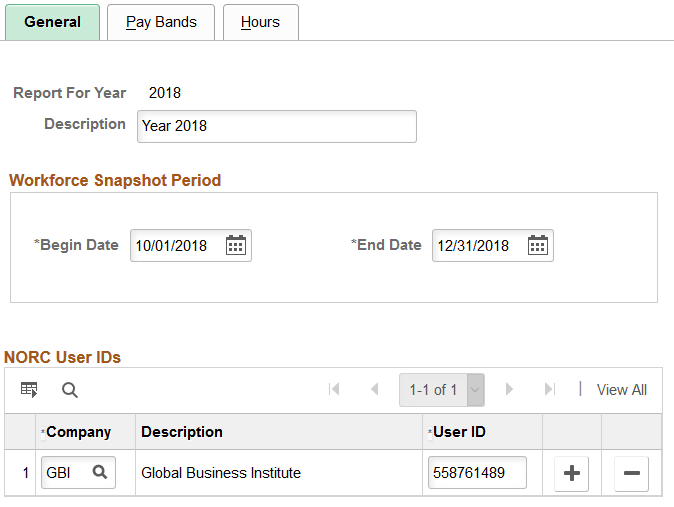674x507 pixels.
Task: Click into the Description text field
Action: pos(275,126)
